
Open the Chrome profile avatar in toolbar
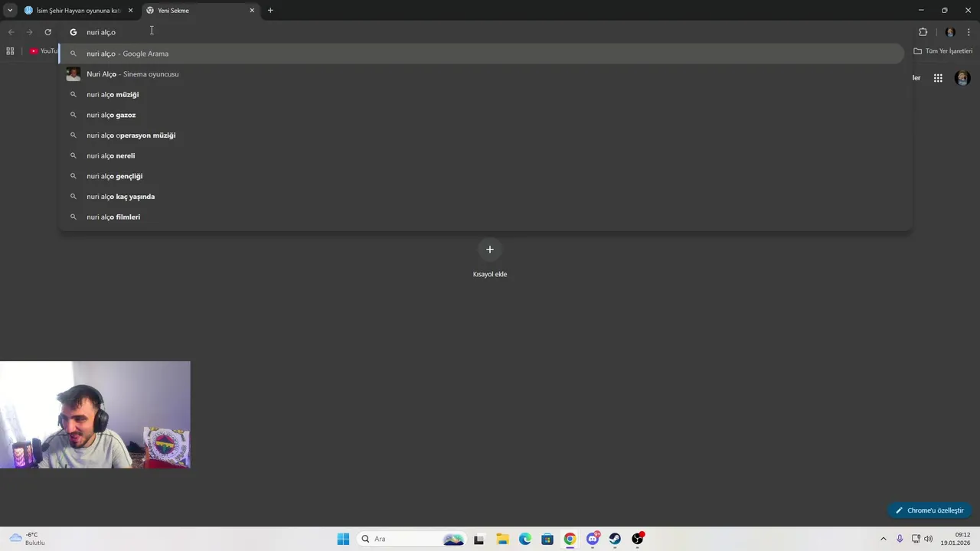coord(950,32)
